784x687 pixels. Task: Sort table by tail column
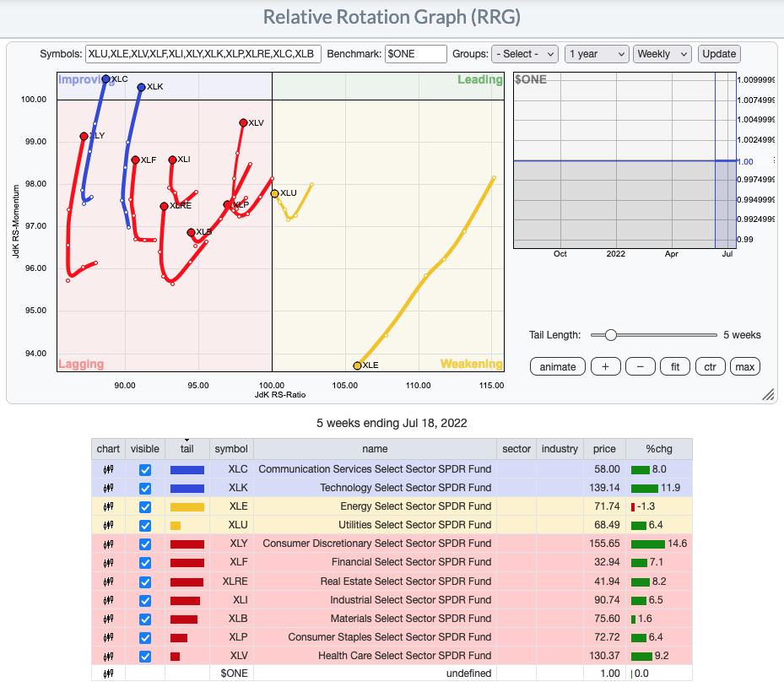187,449
